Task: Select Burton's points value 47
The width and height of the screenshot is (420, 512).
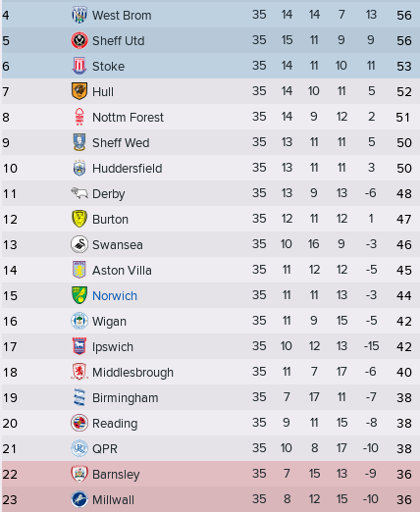Action: pyautogui.click(x=404, y=220)
